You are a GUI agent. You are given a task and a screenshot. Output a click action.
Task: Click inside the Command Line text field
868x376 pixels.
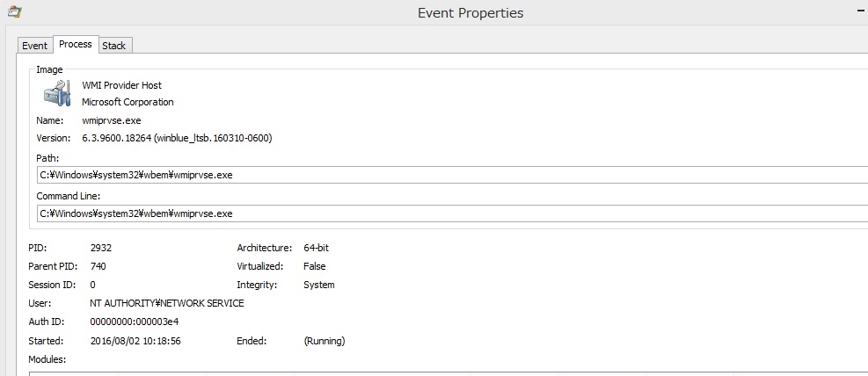pyautogui.click(x=440, y=213)
